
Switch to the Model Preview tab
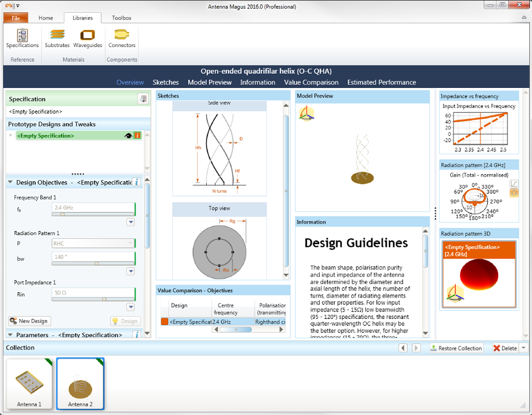[210, 82]
